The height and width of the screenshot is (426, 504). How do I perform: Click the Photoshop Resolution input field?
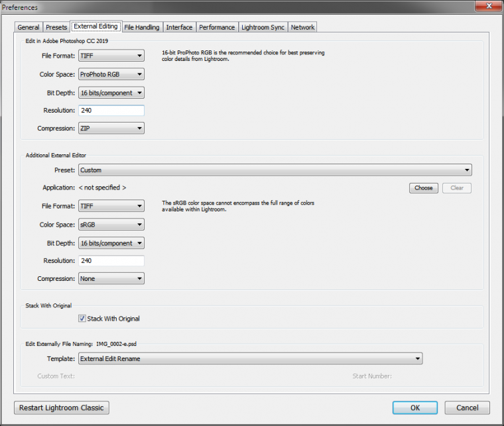pyautogui.click(x=111, y=111)
